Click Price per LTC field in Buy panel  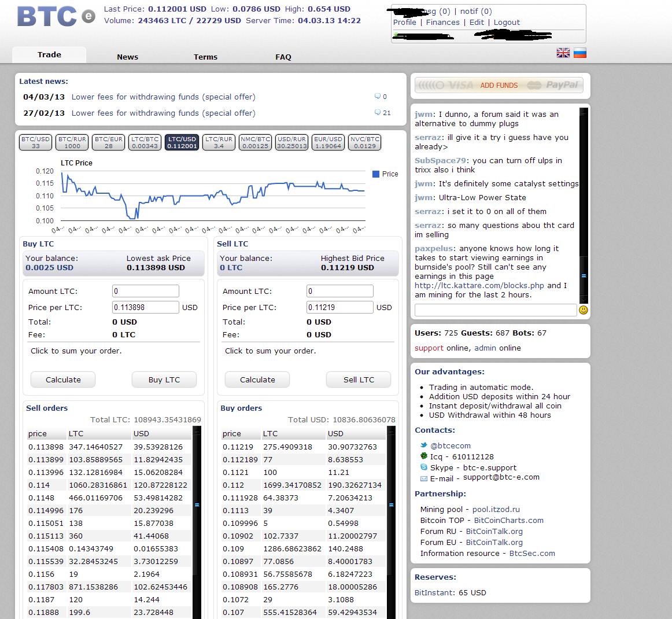tap(146, 307)
